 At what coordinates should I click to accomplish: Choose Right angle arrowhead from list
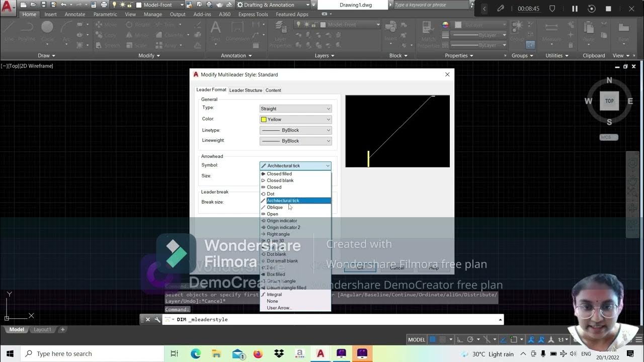pos(295,234)
